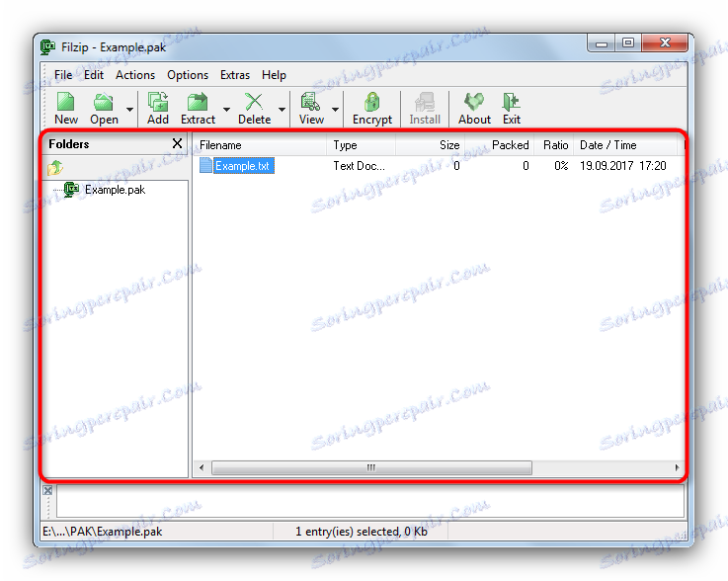
Task: Sort by the Date / Time column header
Action: pyautogui.click(x=625, y=145)
